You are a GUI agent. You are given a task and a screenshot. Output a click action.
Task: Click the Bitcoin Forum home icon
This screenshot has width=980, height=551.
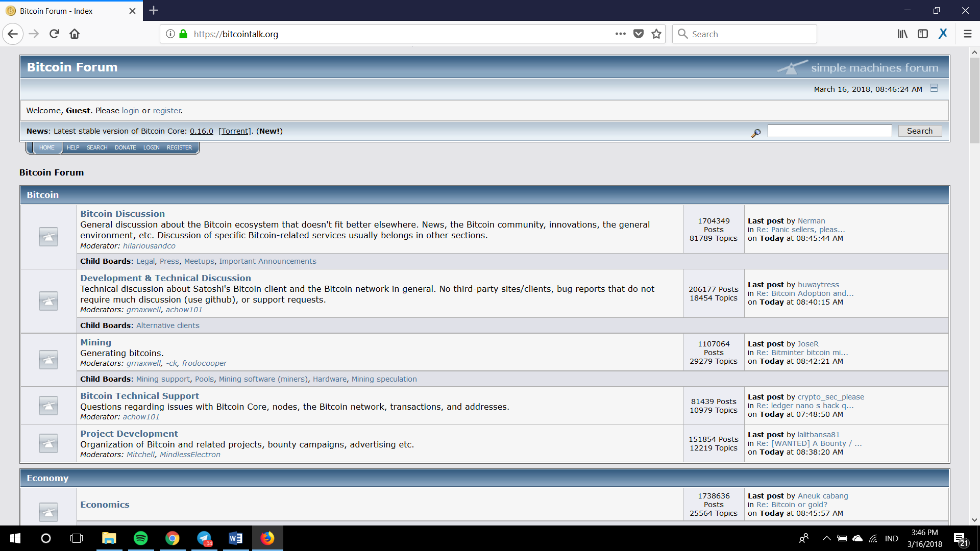46,147
